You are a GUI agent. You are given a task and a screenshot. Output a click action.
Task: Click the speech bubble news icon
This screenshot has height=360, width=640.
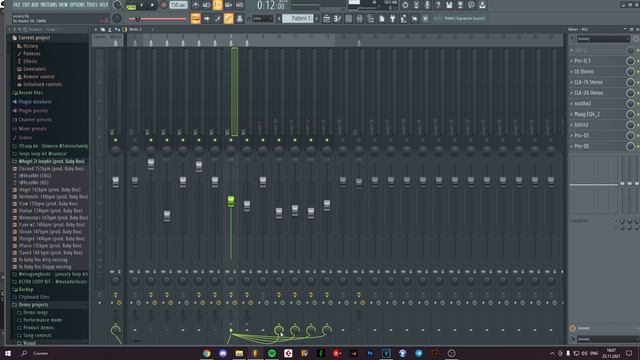point(471,5)
